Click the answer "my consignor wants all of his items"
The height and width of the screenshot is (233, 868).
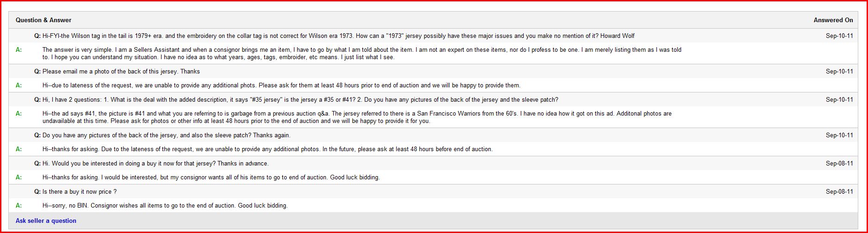point(211,178)
